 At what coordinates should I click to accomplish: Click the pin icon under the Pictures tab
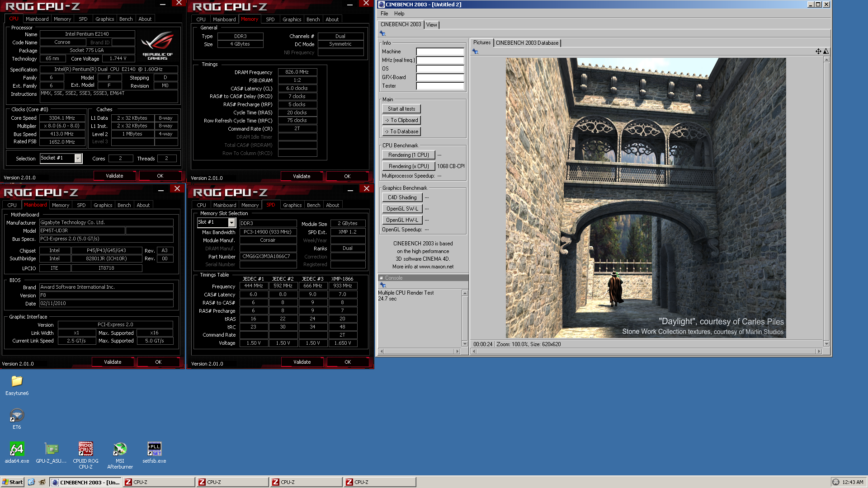(x=475, y=52)
